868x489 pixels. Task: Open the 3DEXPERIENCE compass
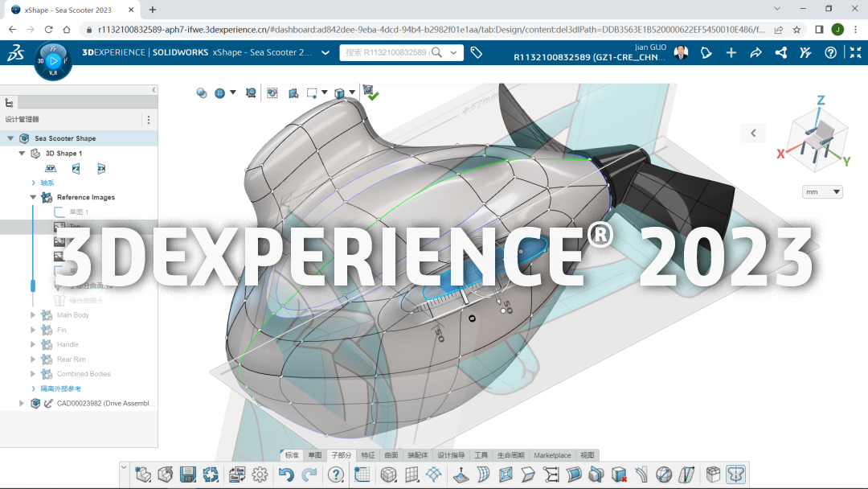click(53, 61)
